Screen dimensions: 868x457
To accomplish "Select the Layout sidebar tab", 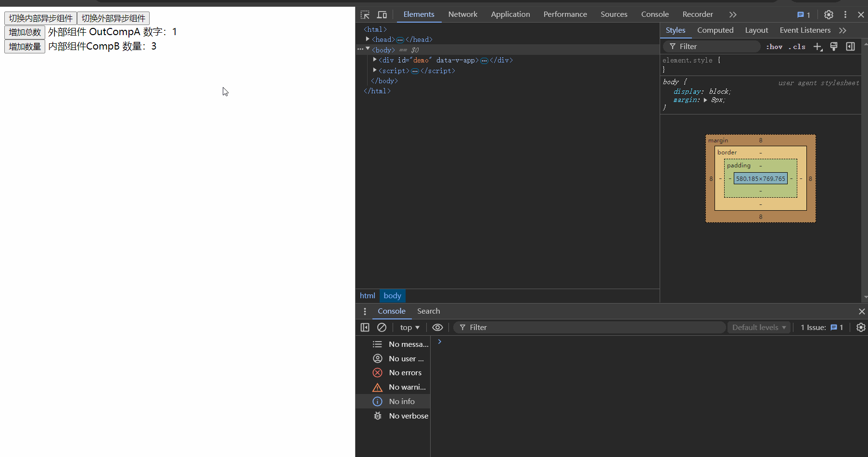I will point(756,30).
